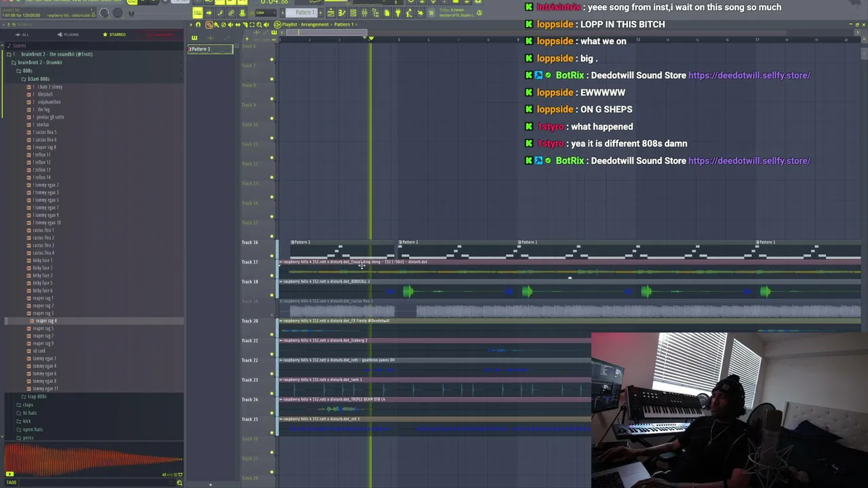868x488 pixels.
Task: Click the globe icon beside news hint
Action: pos(479,12)
